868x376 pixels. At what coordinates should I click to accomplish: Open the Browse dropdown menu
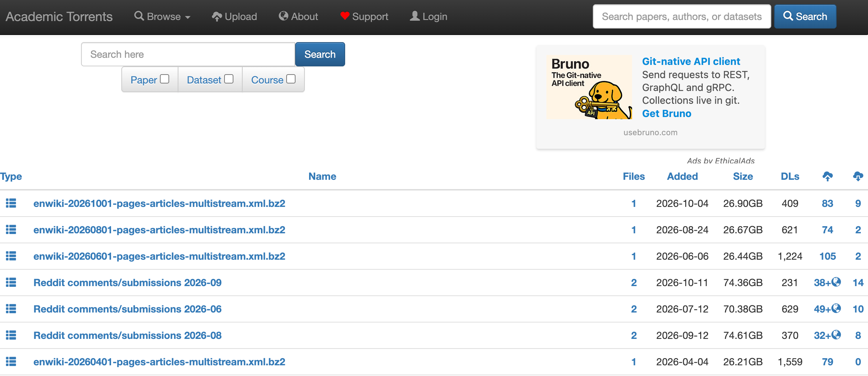[162, 16]
